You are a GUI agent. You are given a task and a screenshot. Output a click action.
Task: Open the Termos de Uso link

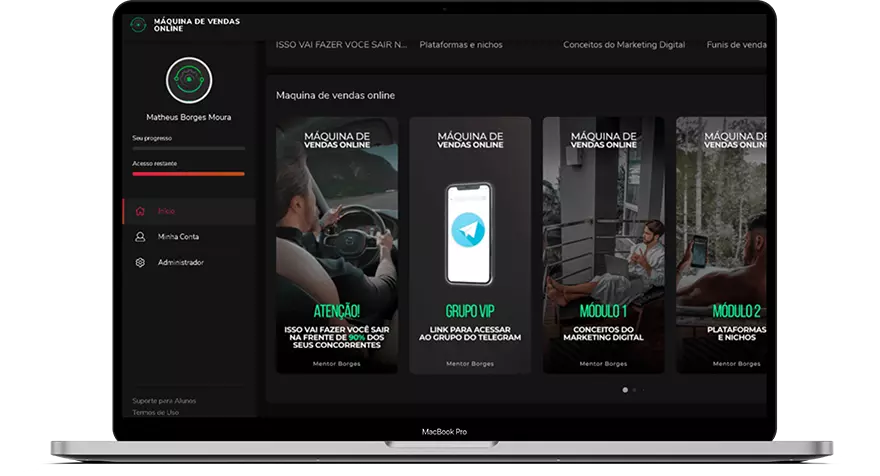[x=155, y=412]
